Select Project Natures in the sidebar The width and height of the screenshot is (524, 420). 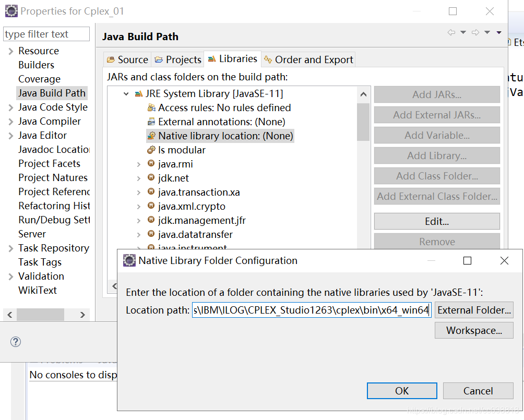click(x=53, y=177)
